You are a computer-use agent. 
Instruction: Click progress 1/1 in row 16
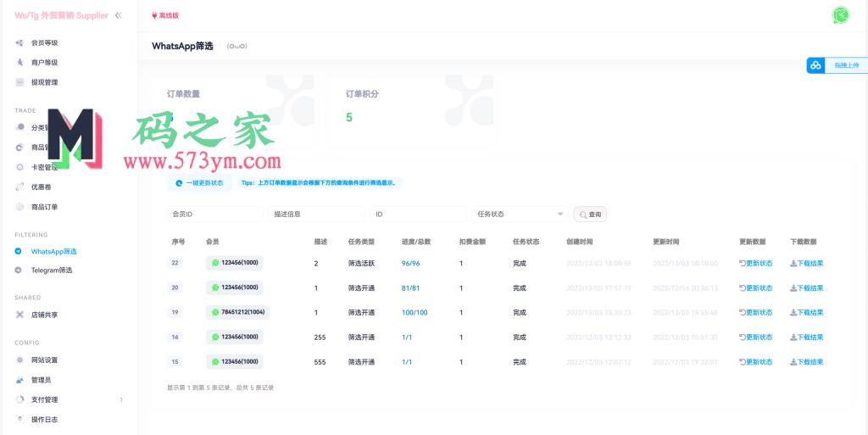tap(407, 337)
